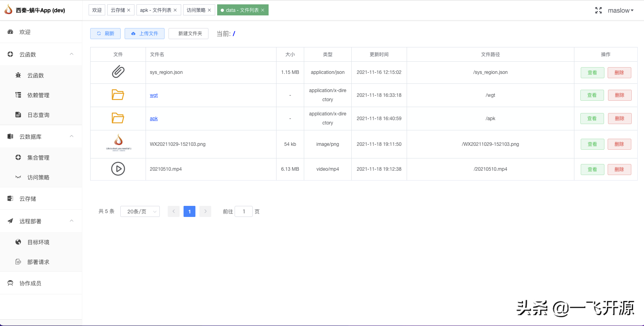Click the folder icon of apk row
The height and width of the screenshot is (326, 644).
[x=118, y=118]
